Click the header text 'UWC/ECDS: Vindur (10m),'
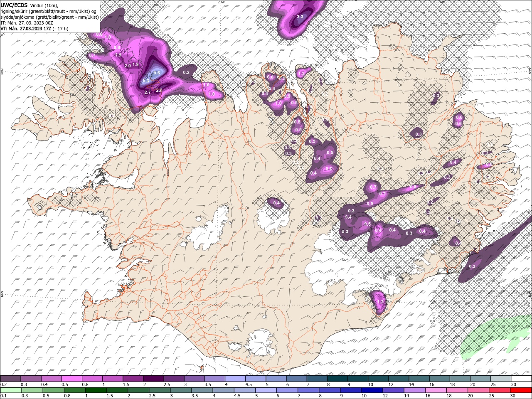Screen dimensions: 532x399 pyautogui.click(x=29, y=5)
